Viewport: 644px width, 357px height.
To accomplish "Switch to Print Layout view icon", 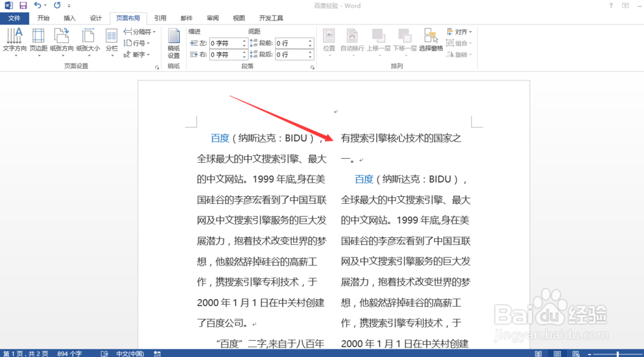I will pyautogui.click(x=557, y=354).
